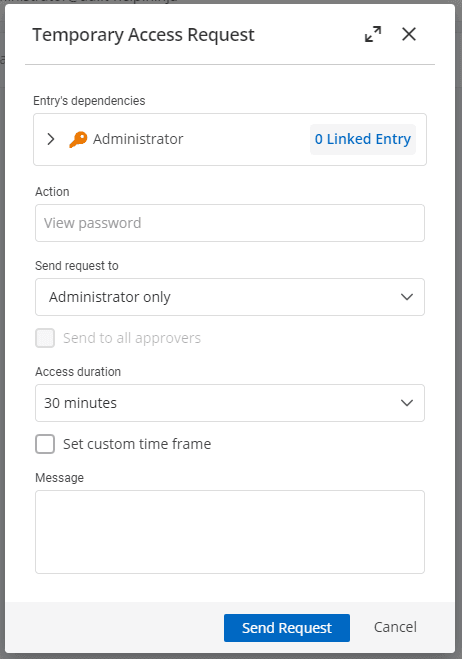The image size is (462, 659).
Task: Toggle the Send to all approvers checkbox
Action: pyautogui.click(x=45, y=338)
